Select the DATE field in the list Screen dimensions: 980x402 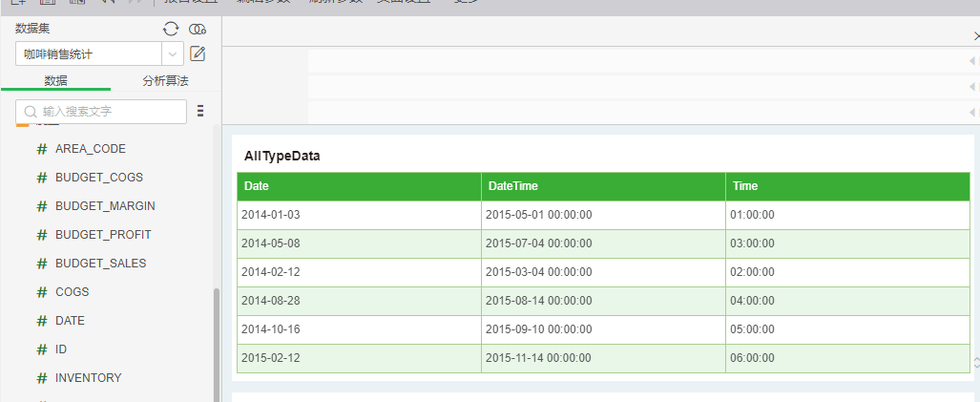pyautogui.click(x=70, y=321)
